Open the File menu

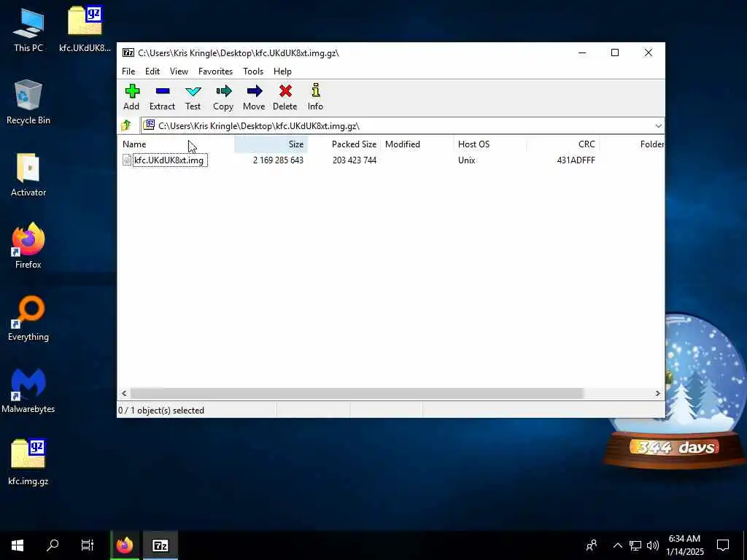[128, 71]
